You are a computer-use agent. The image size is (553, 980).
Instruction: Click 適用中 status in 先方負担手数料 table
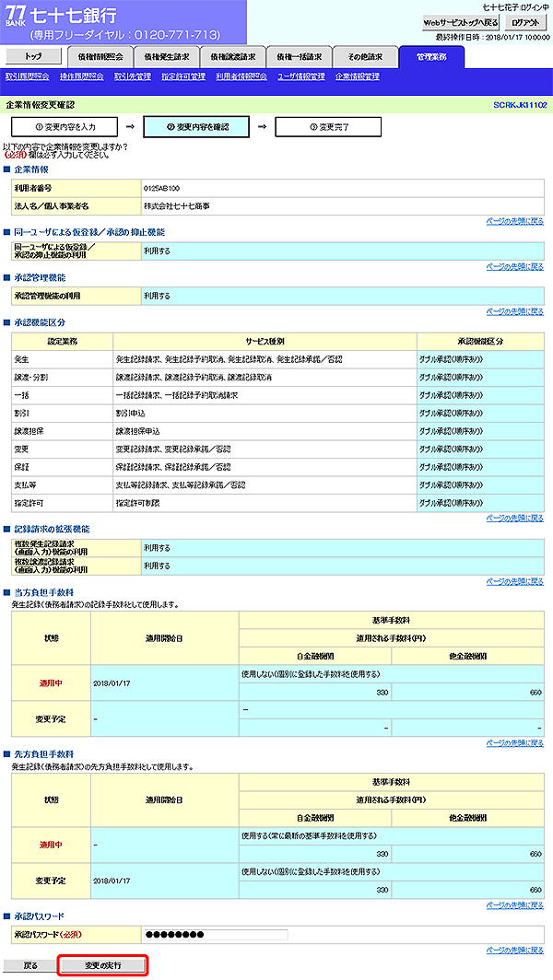coord(51,845)
